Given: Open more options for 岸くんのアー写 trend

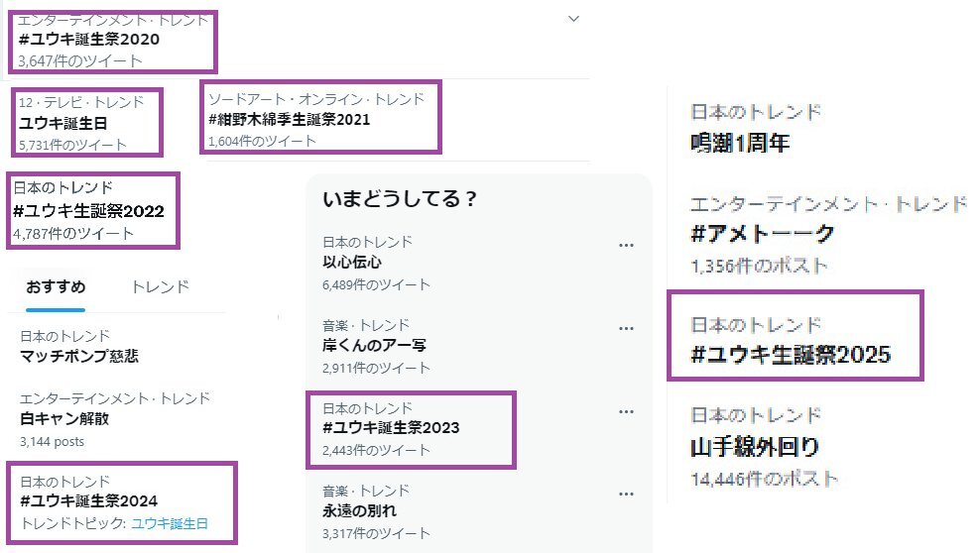Looking at the screenshot, I should coord(626,328).
